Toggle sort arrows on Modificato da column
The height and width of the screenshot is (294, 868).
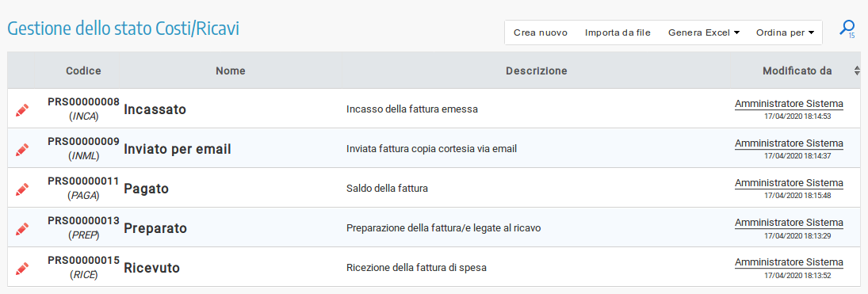857,71
